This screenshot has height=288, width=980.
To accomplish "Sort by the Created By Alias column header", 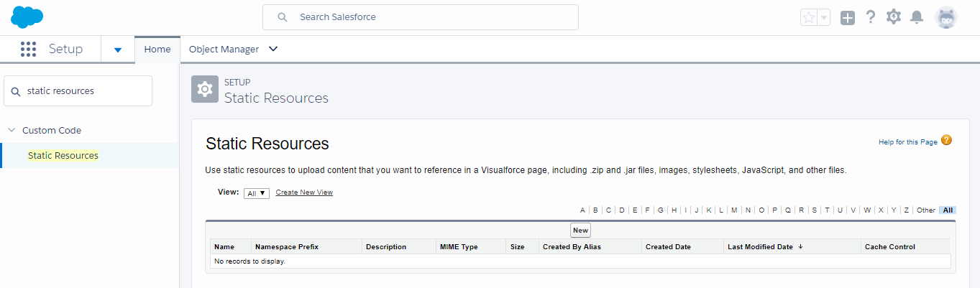I will [572, 246].
